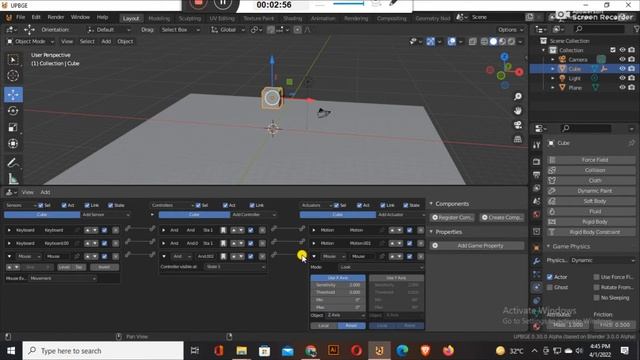Toggle the Collection exclude checkbox in the outliner
The width and height of the screenshot is (640, 360).
613,50
